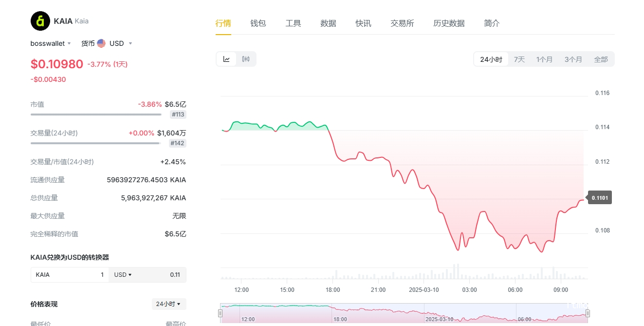Select the 7天 chart time range

(x=519, y=59)
